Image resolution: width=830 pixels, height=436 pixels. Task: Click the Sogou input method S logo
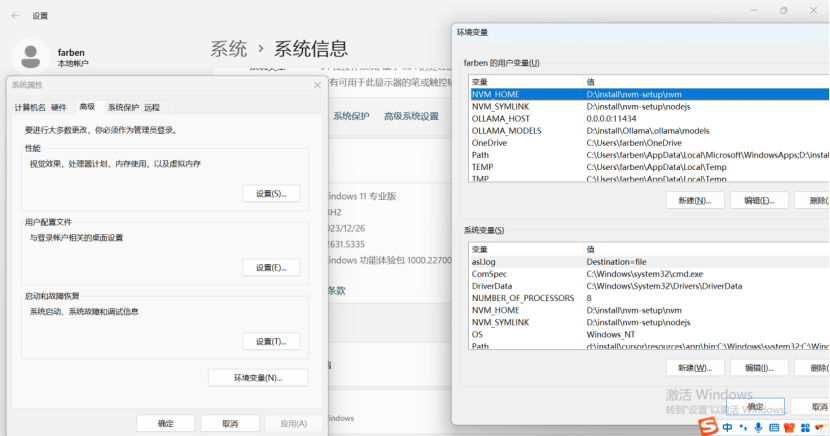[x=708, y=426]
